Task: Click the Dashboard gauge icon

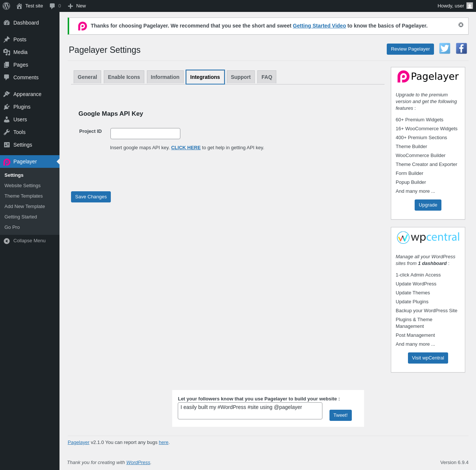Action: coord(7,23)
